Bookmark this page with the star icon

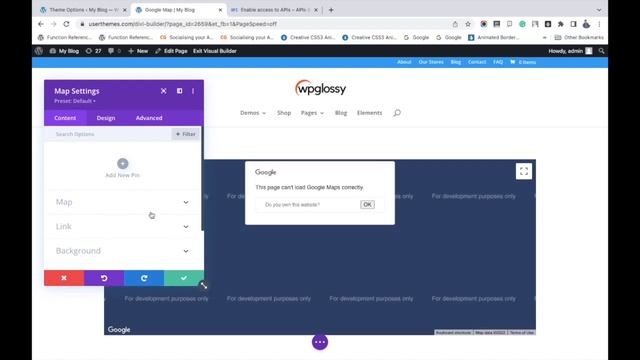click(468, 24)
